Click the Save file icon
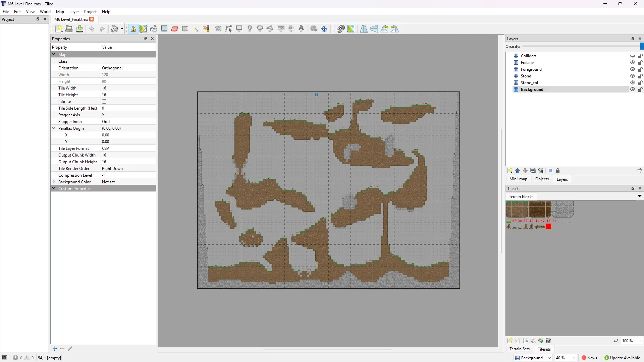The height and width of the screenshot is (362, 644). pyautogui.click(x=79, y=29)
